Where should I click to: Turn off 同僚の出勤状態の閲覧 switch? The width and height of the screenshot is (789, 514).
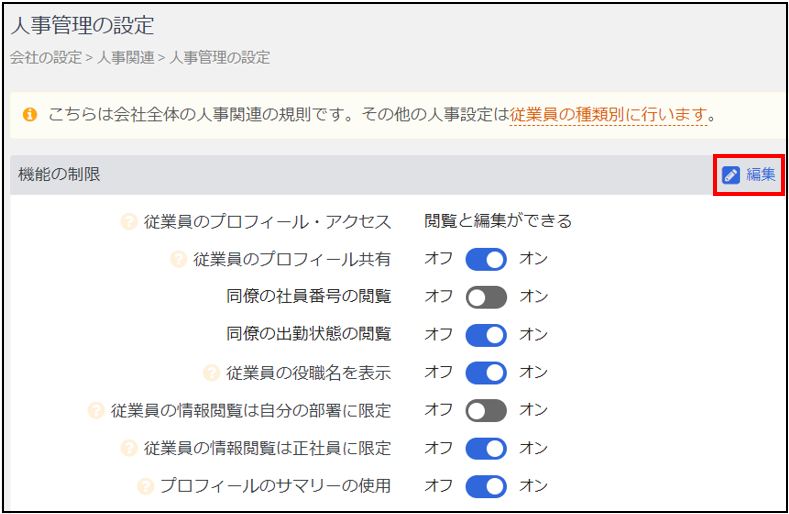tap(486, 335)
